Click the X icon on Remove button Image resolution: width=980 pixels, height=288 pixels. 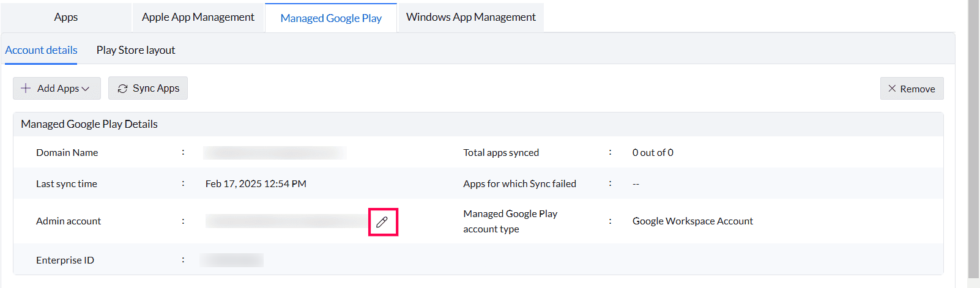pos(892,89)
